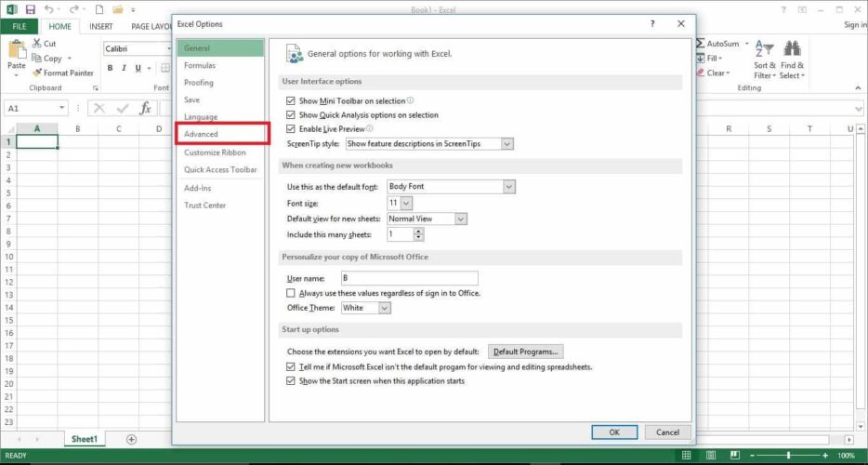Click in the User name input field
Image resolution: width=868 pixels, height=465 pixels.
point(409,278)
